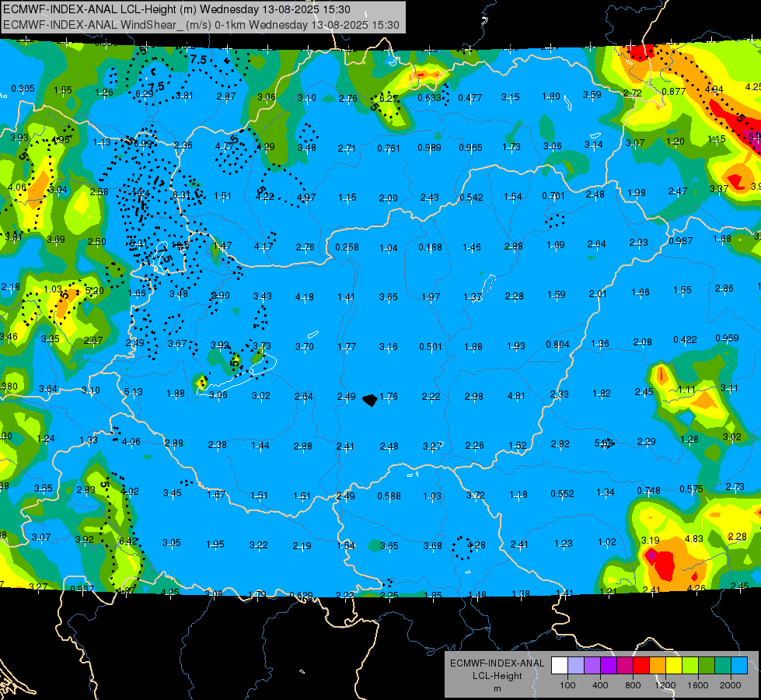The image size is (761, 700).
Task: Select the magenta legend color swatch
Action: tap(625, 666)
